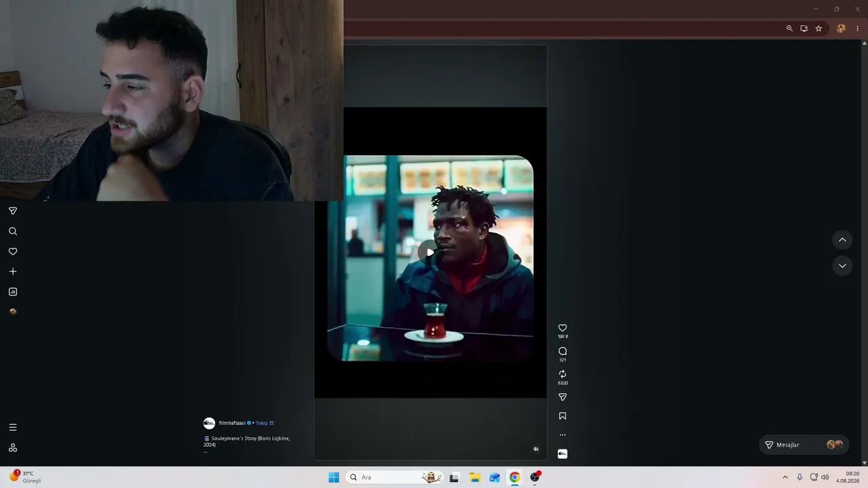Open the reel audio thumbnail under the options menu

[x=562, y=453]
